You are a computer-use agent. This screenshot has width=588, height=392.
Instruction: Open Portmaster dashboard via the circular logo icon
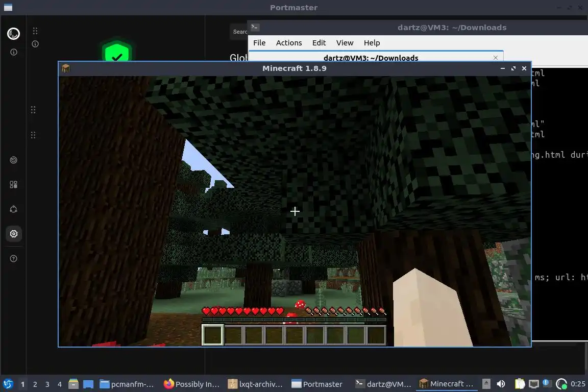click(13, 34)
